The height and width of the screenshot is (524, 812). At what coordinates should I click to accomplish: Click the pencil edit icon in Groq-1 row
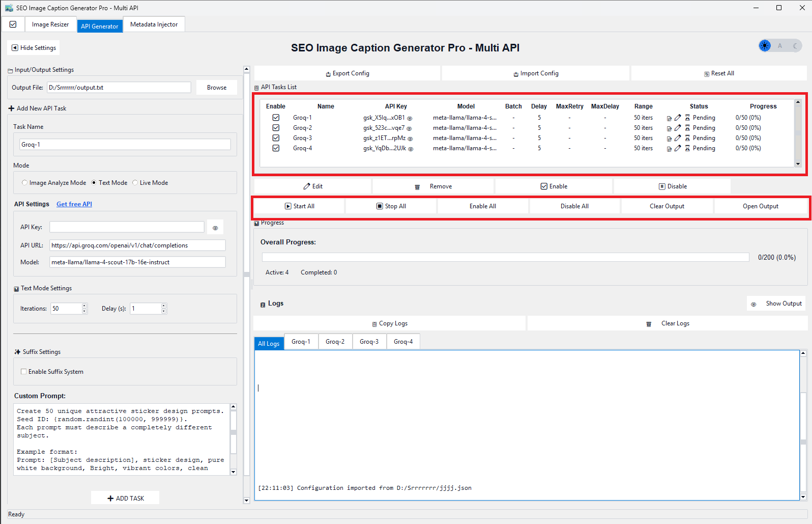(678, 118)
